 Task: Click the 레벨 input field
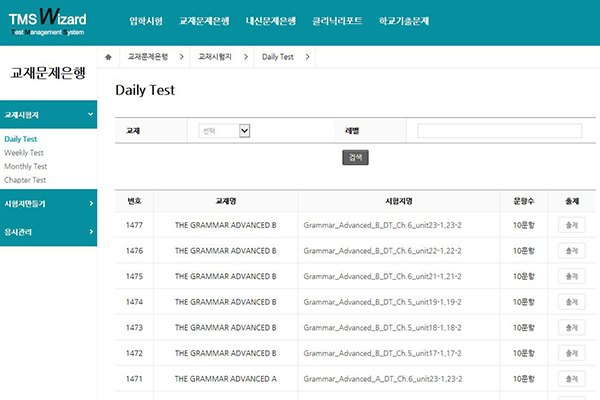coord(500,131)
